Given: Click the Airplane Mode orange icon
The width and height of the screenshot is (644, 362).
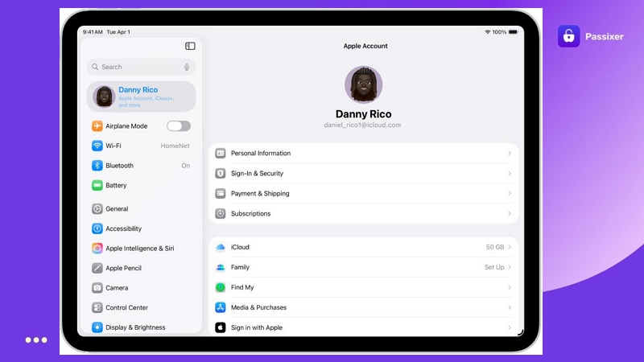Looking at the screenshot, I should (x=97, y=126).
